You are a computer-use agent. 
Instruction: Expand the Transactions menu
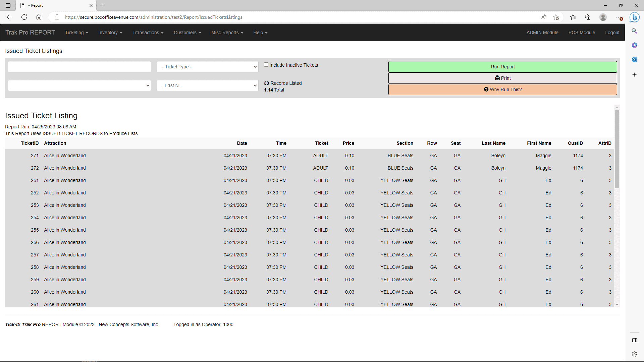click(148, 33)
